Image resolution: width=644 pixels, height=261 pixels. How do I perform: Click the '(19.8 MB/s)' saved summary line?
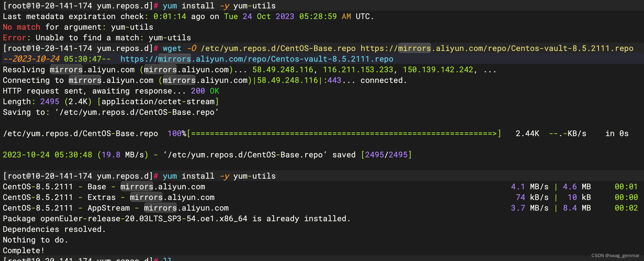[x=207, y=155]
